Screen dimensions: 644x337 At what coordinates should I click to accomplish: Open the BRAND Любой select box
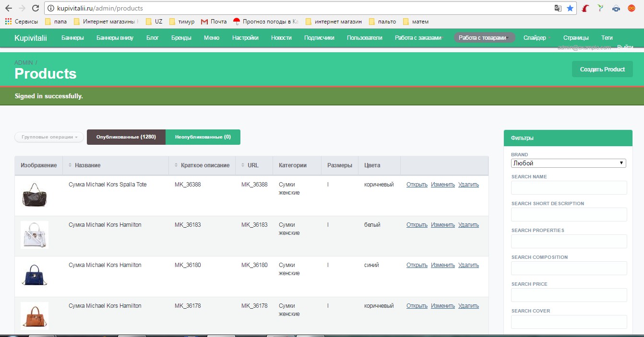569,163
